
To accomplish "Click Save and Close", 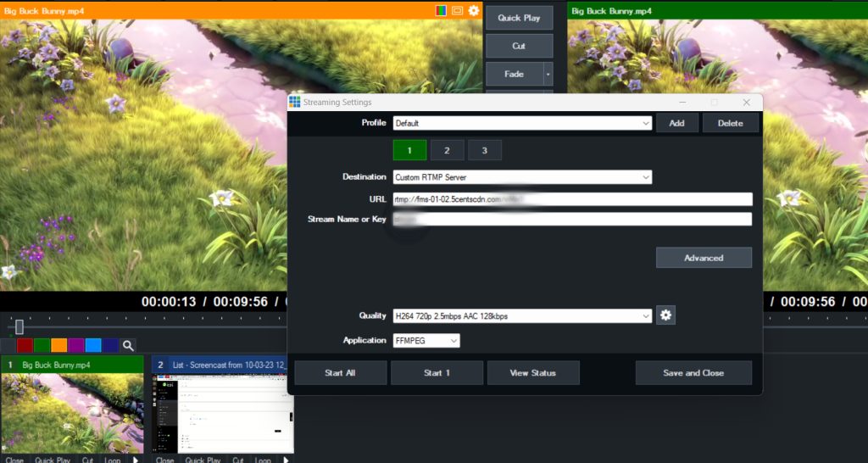I will coord(693,373).
